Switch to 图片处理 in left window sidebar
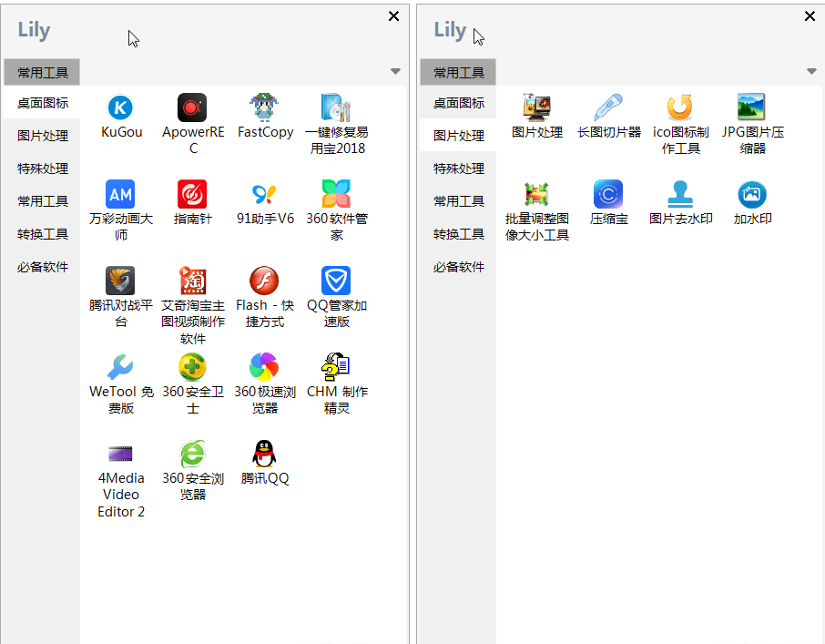This screenshot has height=644, width=825. (42, 136)
